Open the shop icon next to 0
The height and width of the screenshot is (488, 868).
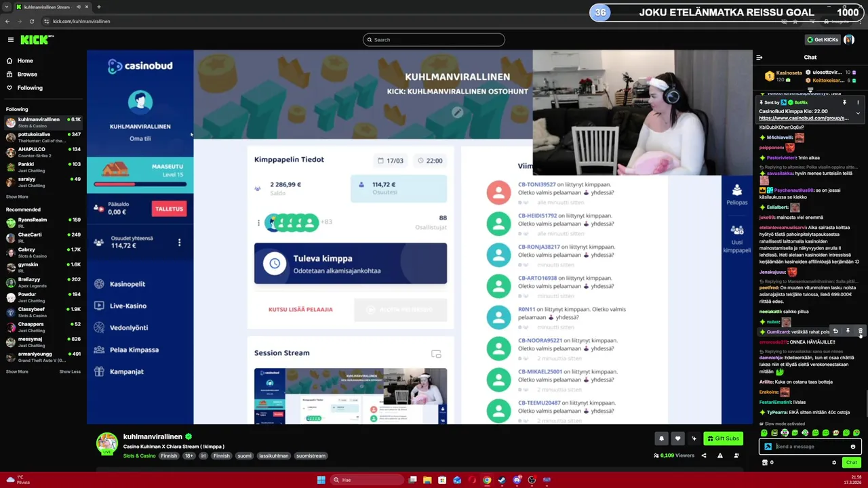(x=765, y=462)
